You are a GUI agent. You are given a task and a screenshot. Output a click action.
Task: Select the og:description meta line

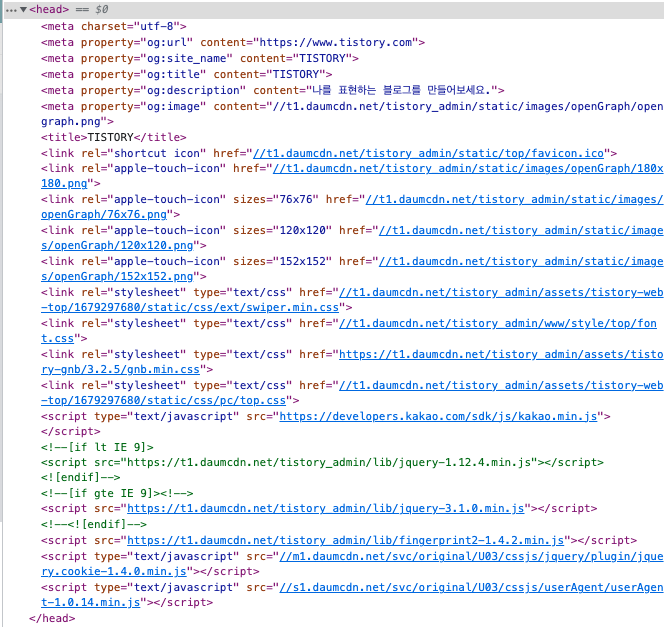pos(273,90)
